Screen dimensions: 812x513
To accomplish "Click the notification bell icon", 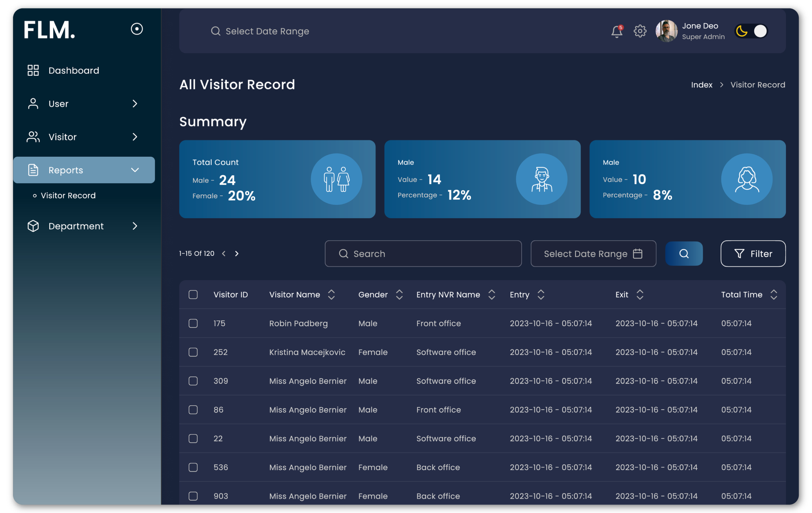I will [x=616, y=32].
